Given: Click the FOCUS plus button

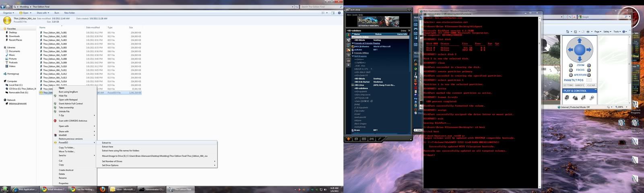Looking at the screenshot, I should [x=588, y=70].
